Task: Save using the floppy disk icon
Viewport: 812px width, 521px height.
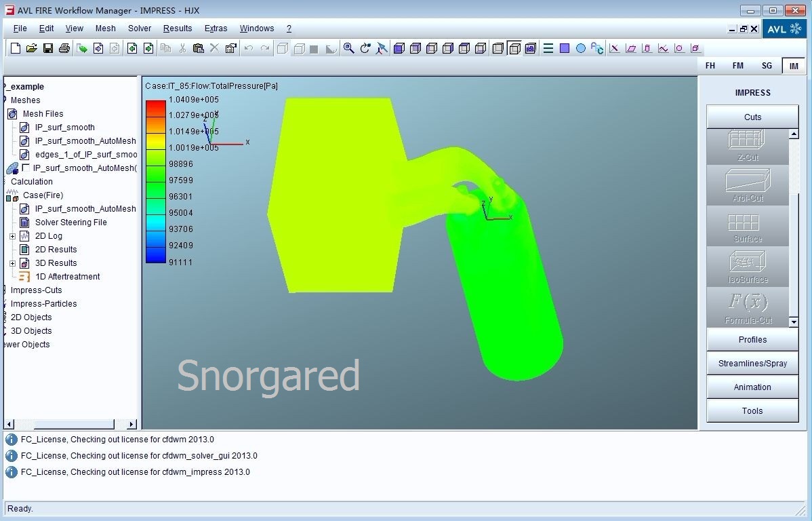Action: tap(48, 48)
